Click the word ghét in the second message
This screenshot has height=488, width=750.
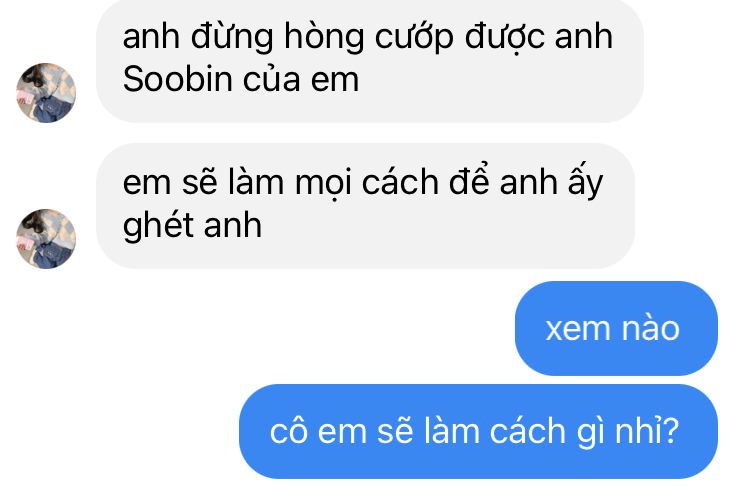[158, 226]
